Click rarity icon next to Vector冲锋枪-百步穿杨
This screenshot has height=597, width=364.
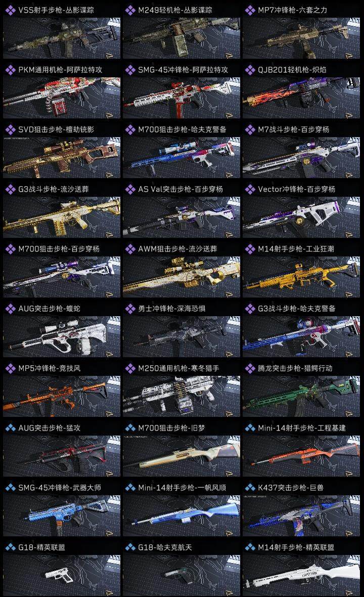click(250, 189)
